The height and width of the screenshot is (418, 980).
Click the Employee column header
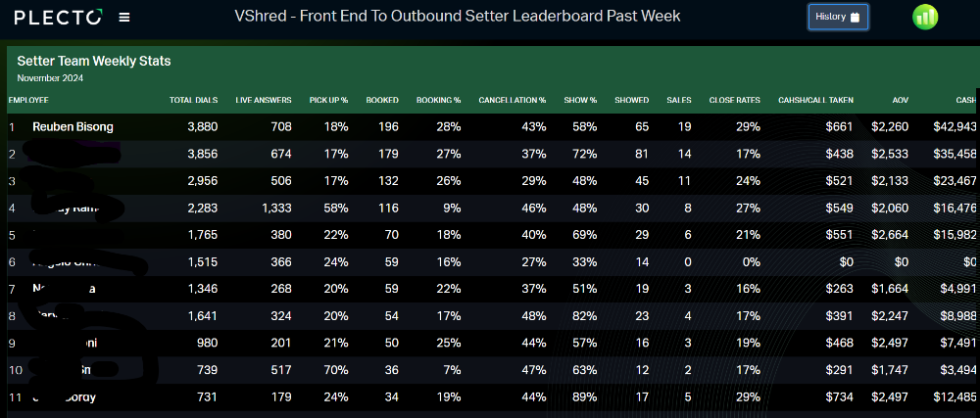point(28,100)
